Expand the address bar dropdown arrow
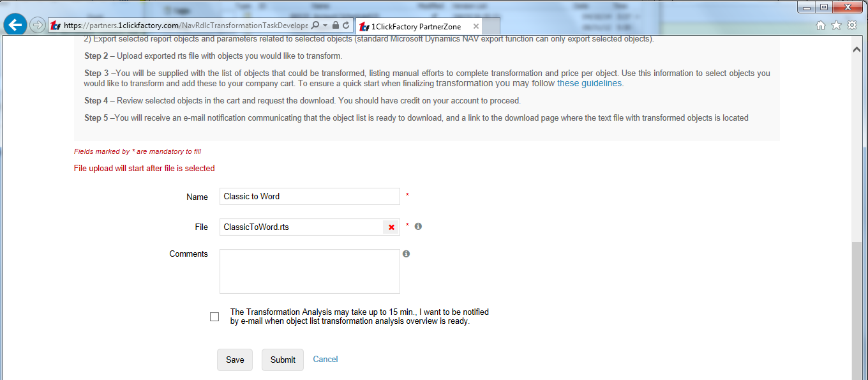The height and width of the screenshot is (380, 868). (325, 26)
